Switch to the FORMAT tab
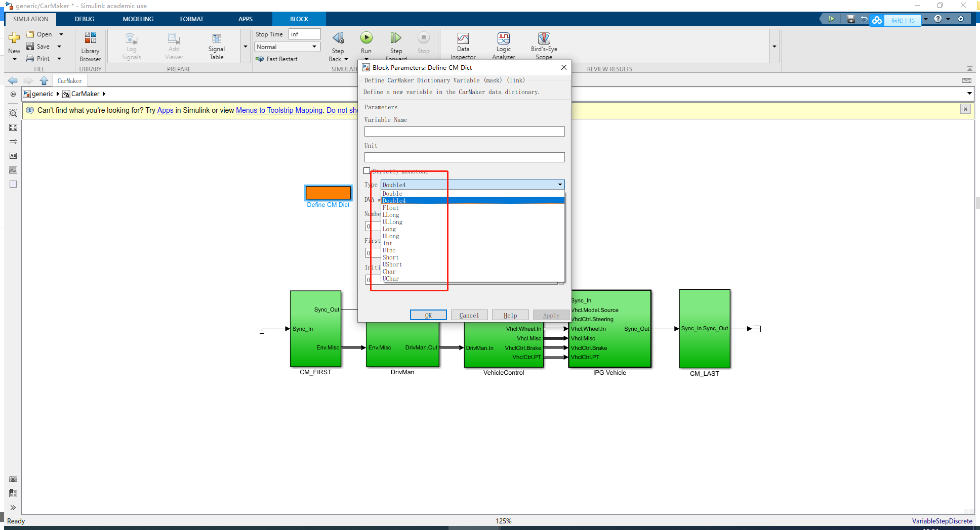The image size is (980, 530). click(x=192, y=19)
